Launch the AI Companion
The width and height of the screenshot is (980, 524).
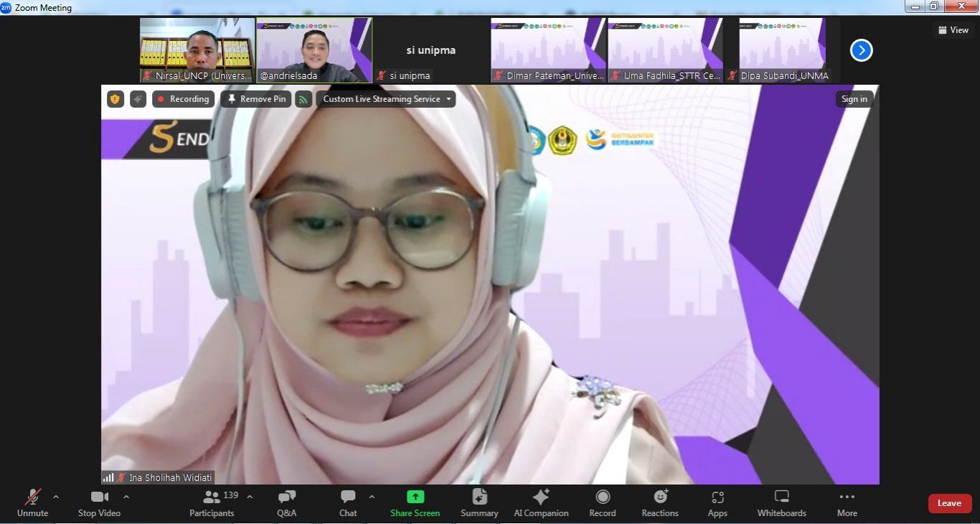coord(541,502)
